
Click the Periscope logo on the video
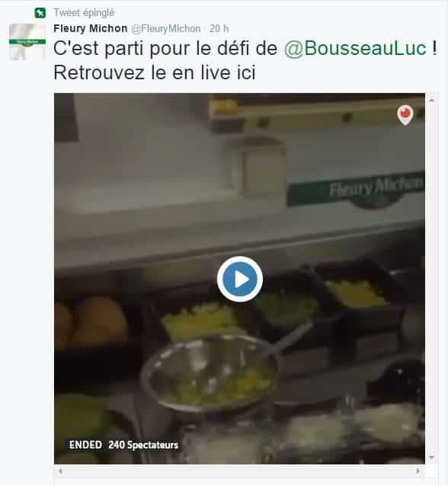(x=405, y=115)
